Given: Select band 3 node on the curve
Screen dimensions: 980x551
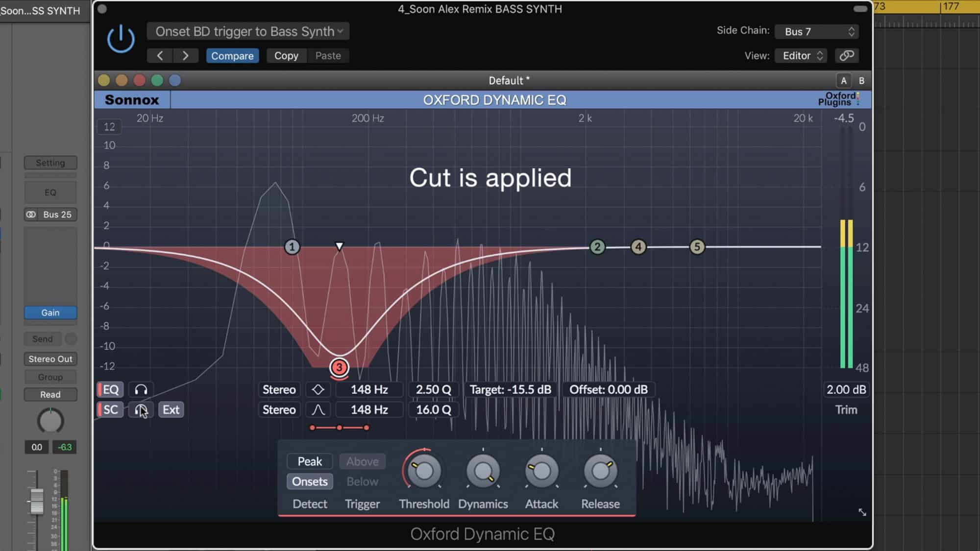Looking at the screenshot, I should [x=339, y=367].
